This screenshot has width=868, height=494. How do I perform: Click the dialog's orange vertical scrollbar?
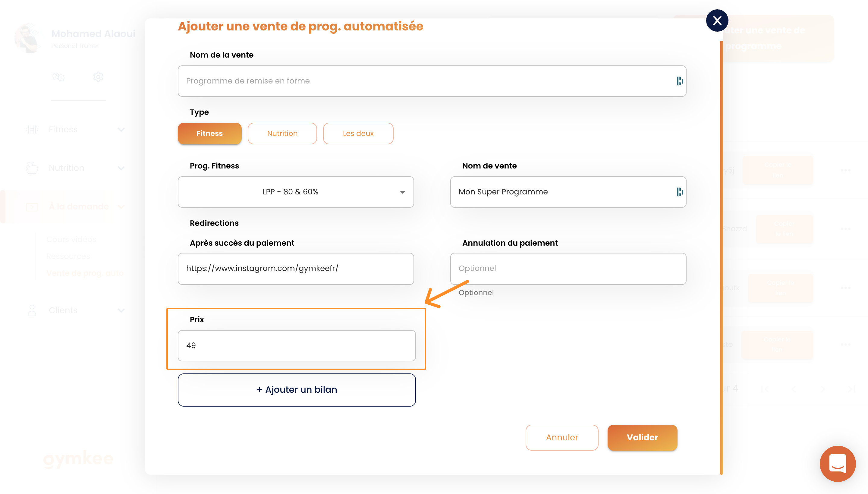pyautogui.click(x=721, y=258)
